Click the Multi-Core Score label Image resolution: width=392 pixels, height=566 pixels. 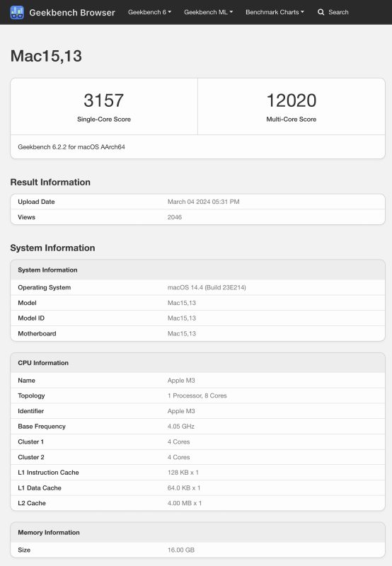(x=292, y=119)
